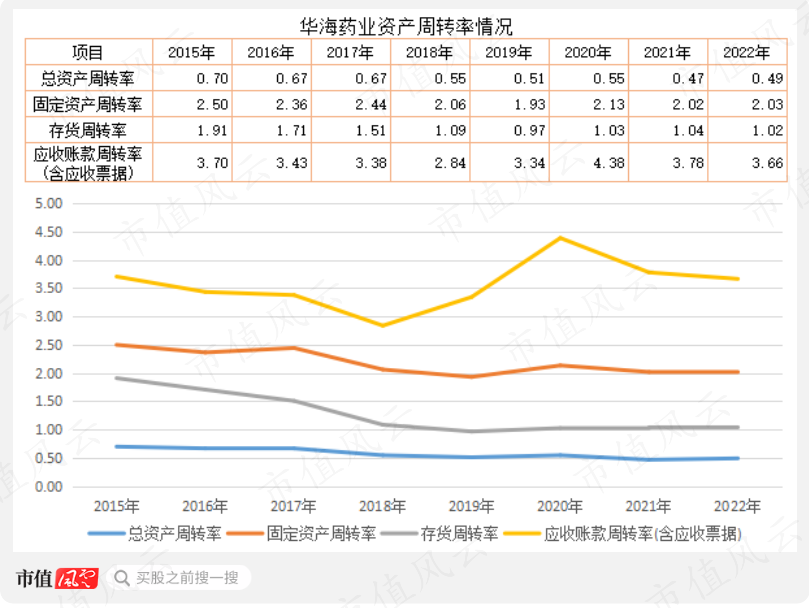809x608 pixels.
Task: Click the chart title 华海药业资产周转率情况
Action: pyautogui.click(x=407, y=26)
